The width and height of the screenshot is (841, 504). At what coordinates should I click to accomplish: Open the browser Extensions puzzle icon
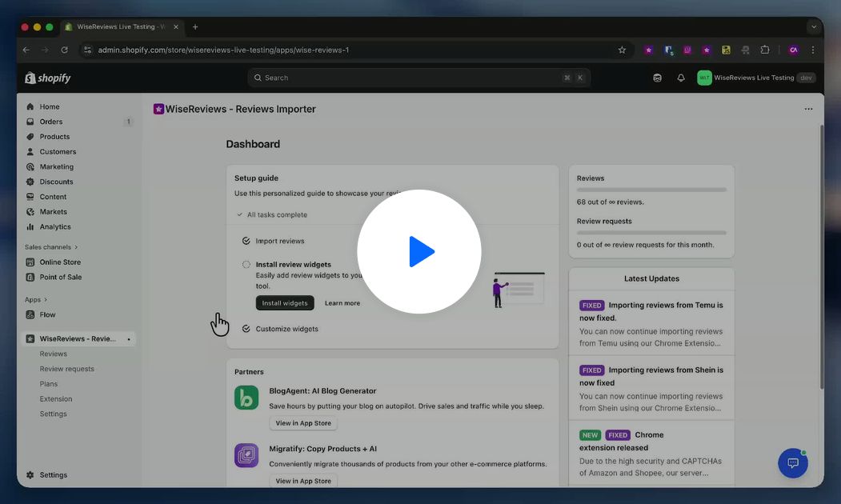click(x=765, y=50)
